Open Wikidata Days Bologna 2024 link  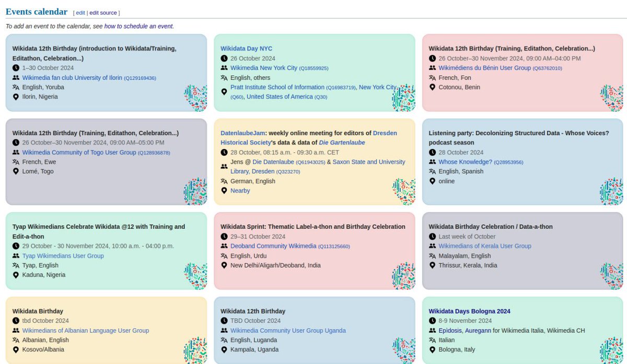[x=470, y=311]
